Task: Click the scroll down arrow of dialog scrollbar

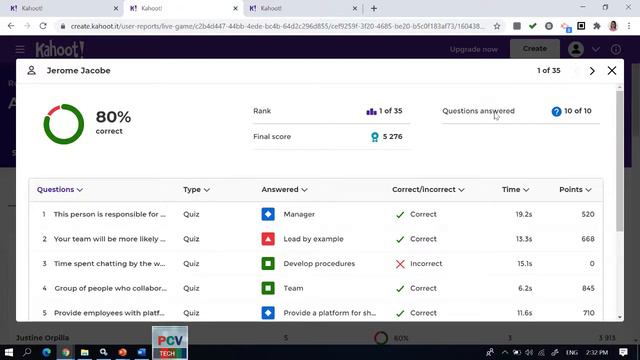Action: pos(620,317)
